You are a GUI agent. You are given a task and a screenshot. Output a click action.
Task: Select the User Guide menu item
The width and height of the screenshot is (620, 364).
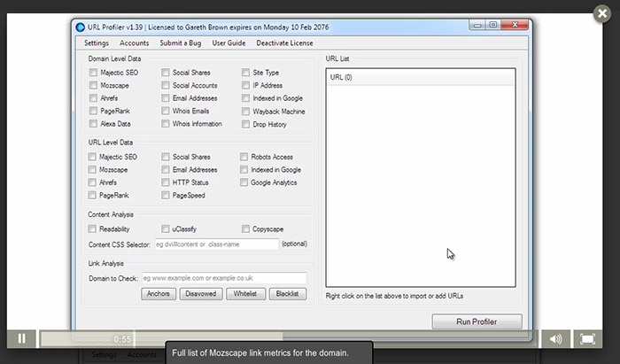229,43
